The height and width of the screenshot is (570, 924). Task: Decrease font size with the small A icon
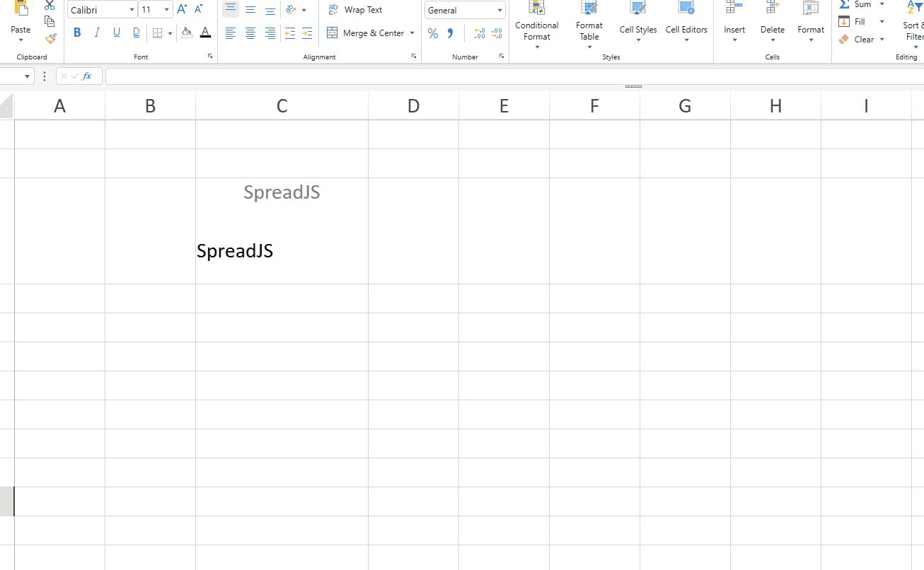tap(199, 9)
